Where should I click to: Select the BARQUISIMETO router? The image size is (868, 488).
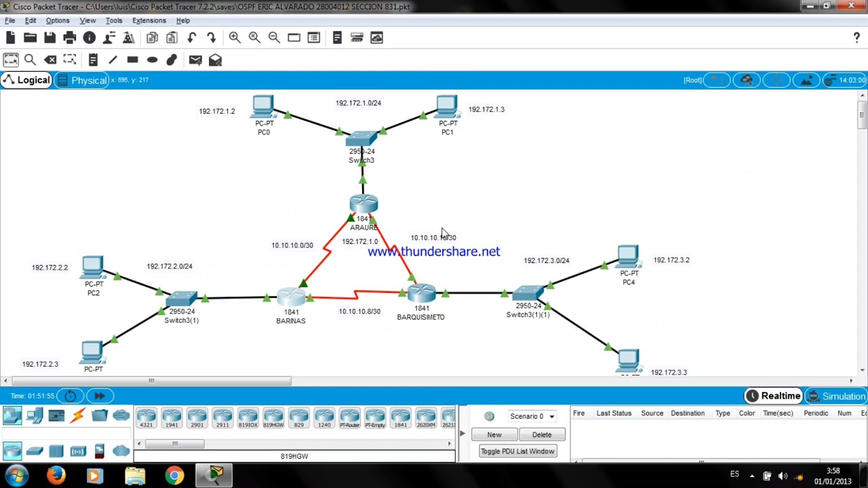click(422, 293)
